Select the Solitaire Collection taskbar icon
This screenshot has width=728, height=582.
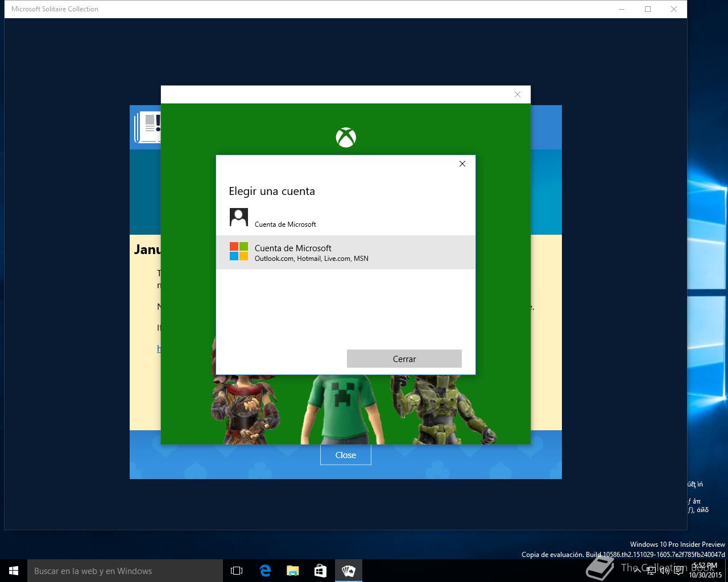(x=349, y=571)
